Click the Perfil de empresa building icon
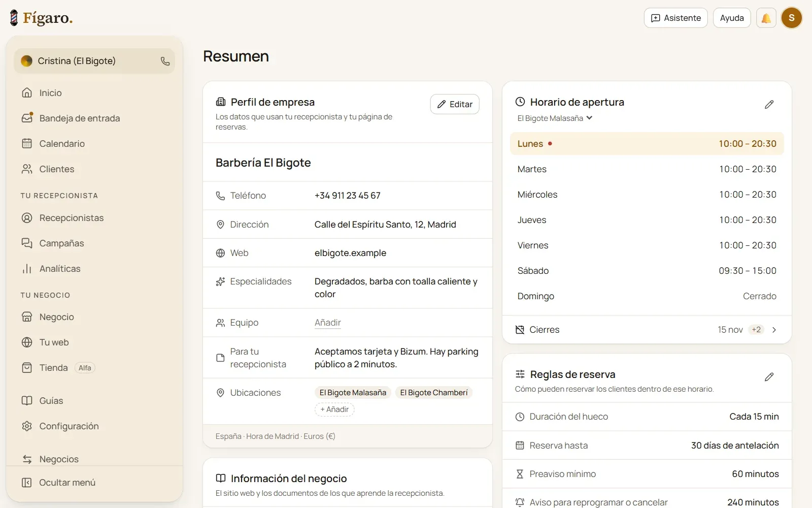The height and width of the screenshot is (508, 812). [221, 102]
